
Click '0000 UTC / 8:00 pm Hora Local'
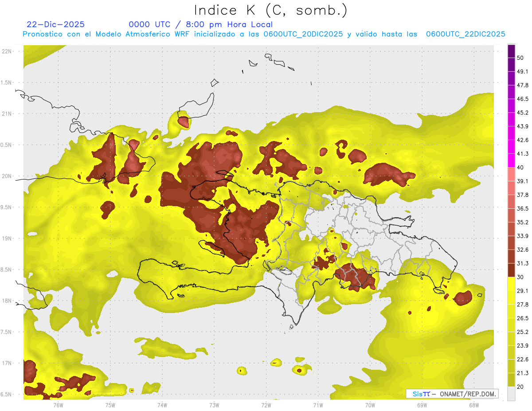coord(201,25)
